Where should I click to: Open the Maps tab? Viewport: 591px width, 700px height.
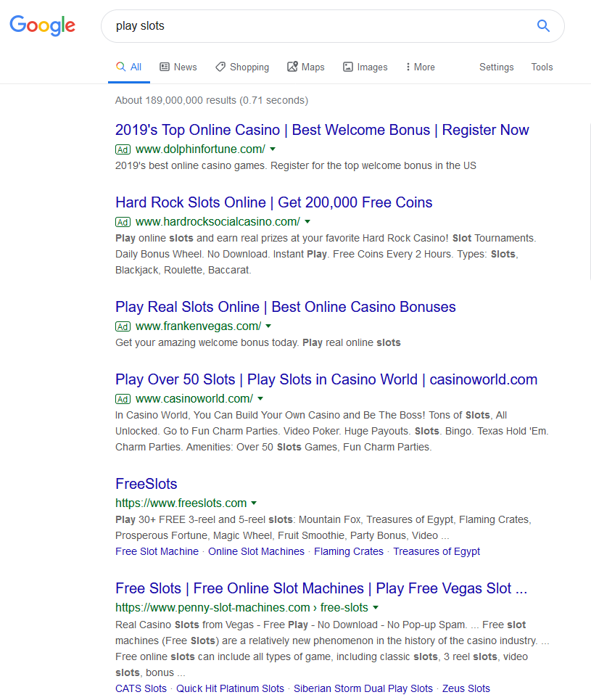[x=306, y=67]
